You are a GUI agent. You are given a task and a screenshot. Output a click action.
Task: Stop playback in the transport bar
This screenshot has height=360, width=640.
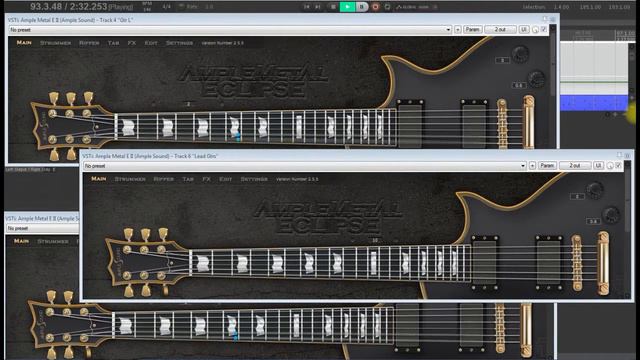(x=333, y=7)
